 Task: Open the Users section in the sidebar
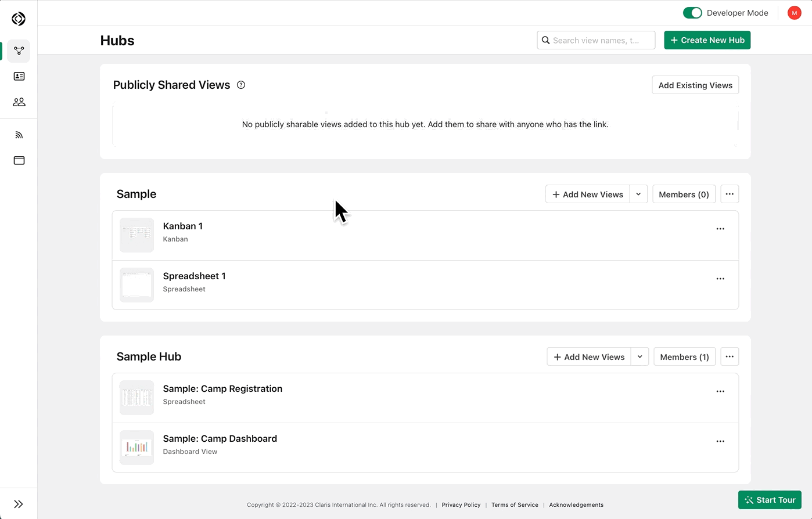click(19, 102)
